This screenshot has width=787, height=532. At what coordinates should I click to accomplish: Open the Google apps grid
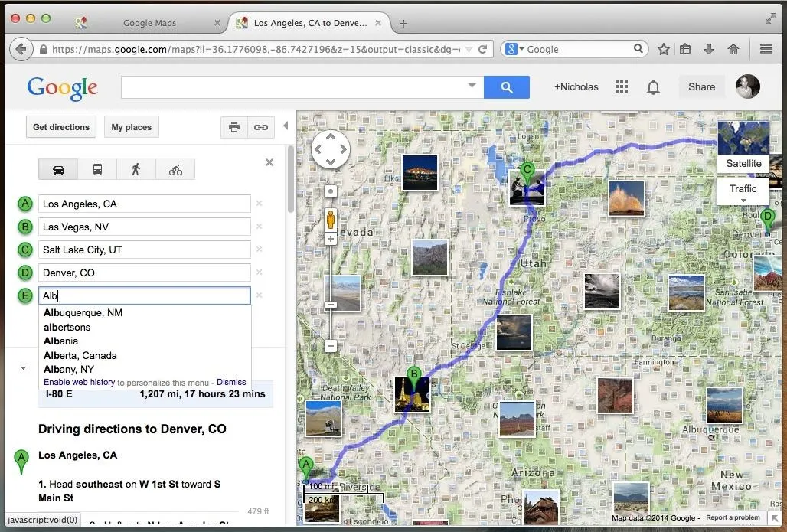point(622,86)
